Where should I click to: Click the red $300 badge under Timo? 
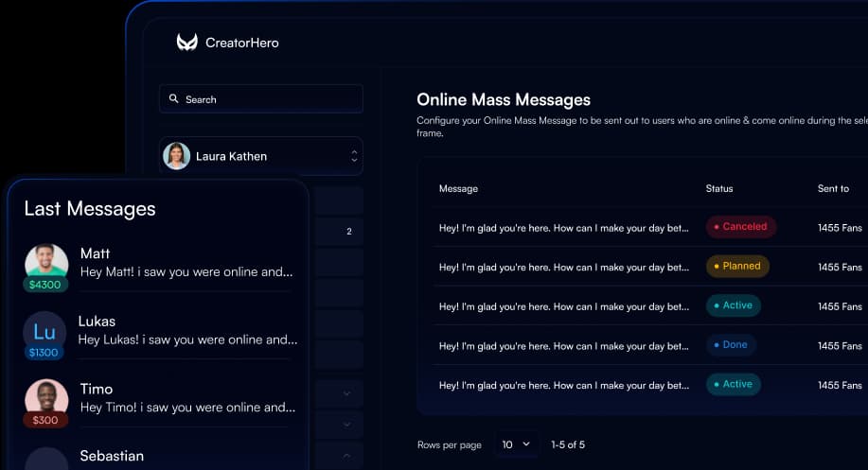tap(45, 421)
